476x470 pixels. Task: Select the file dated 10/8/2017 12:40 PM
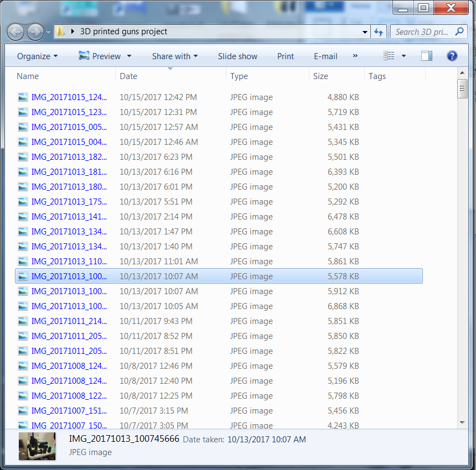tap(219, 381)
